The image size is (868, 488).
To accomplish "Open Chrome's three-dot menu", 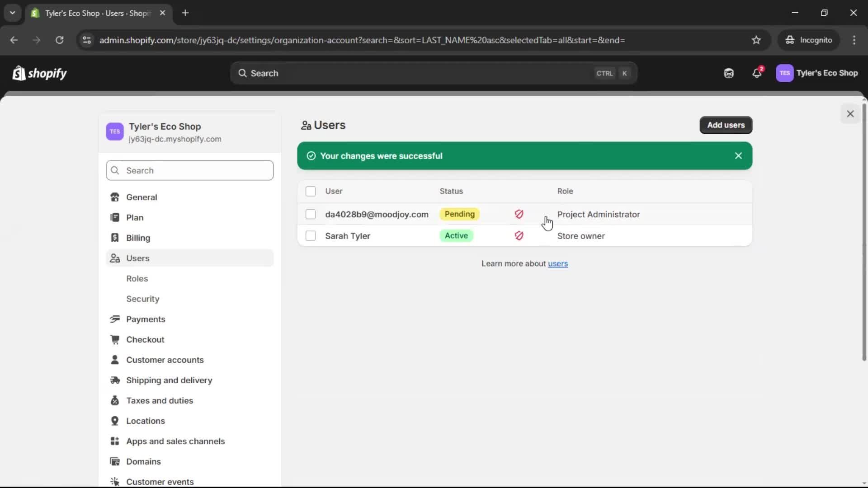I will click(854, 40).
